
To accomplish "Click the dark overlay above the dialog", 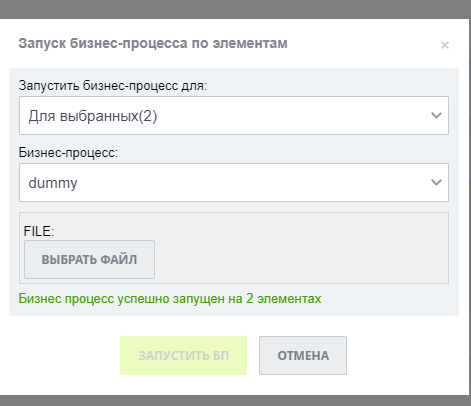I will click(x=235, y=9).
